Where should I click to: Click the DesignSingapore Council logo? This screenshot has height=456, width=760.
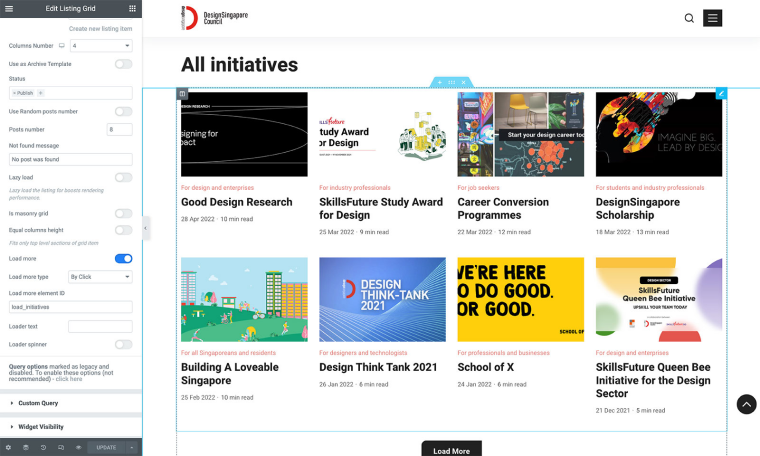coord(214,18)
